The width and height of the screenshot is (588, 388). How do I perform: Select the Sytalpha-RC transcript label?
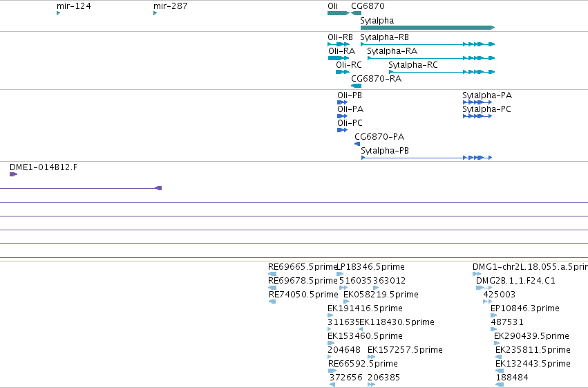pyautogui.click(x=413, y=65)
